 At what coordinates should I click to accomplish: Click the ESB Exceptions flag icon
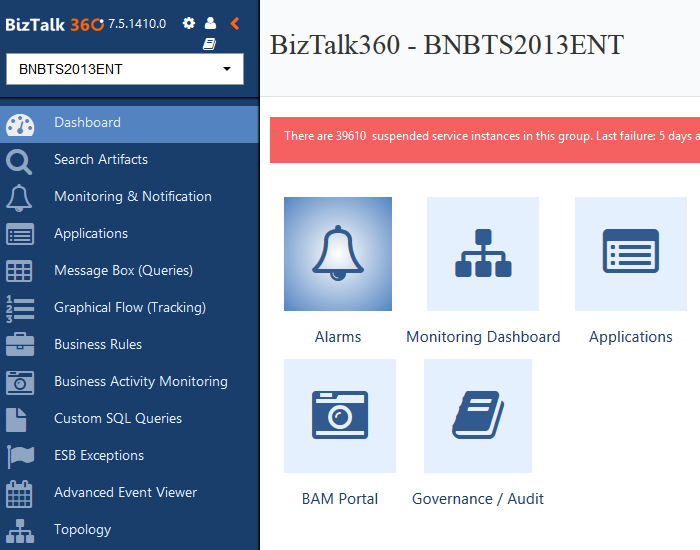(x=20, y=456)
